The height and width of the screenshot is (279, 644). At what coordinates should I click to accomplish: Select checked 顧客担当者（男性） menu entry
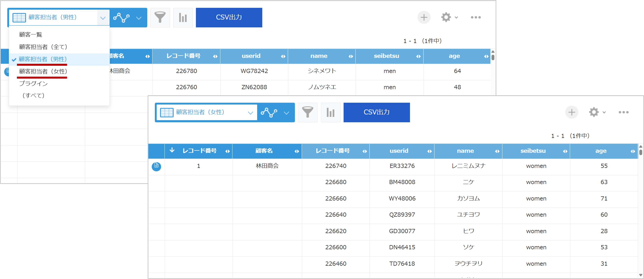click(x=59, y=59)
